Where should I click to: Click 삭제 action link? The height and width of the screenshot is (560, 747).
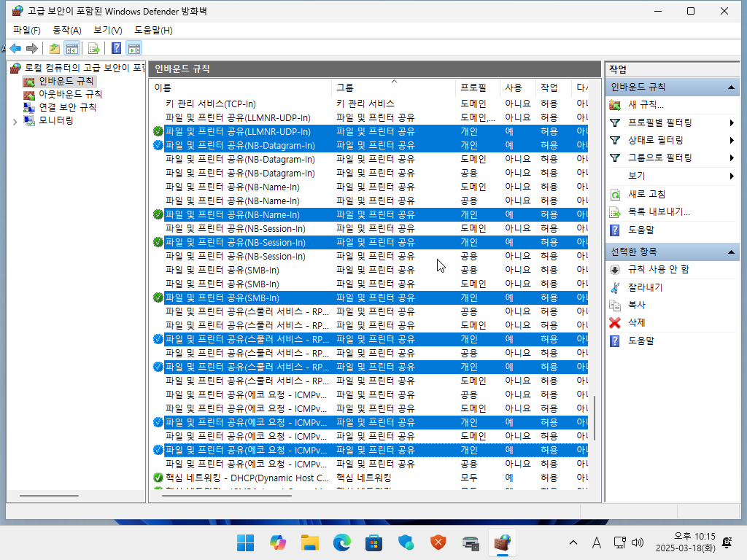(636, 323)
